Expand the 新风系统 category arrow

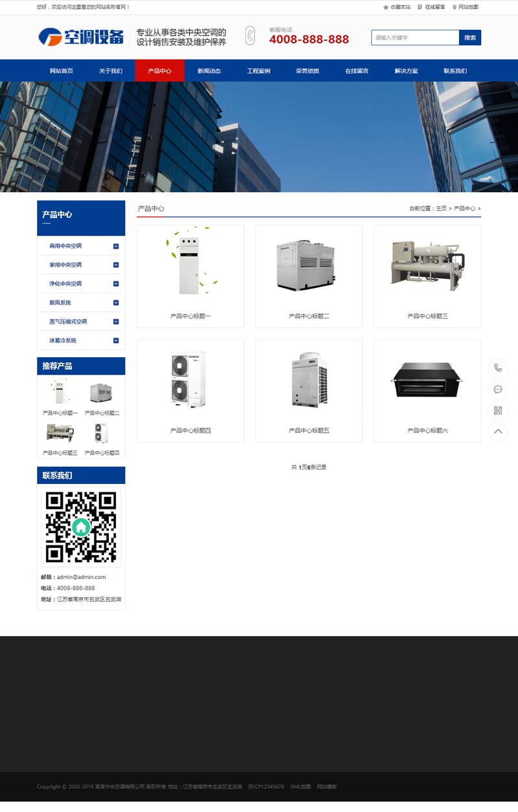click(116, 303)
